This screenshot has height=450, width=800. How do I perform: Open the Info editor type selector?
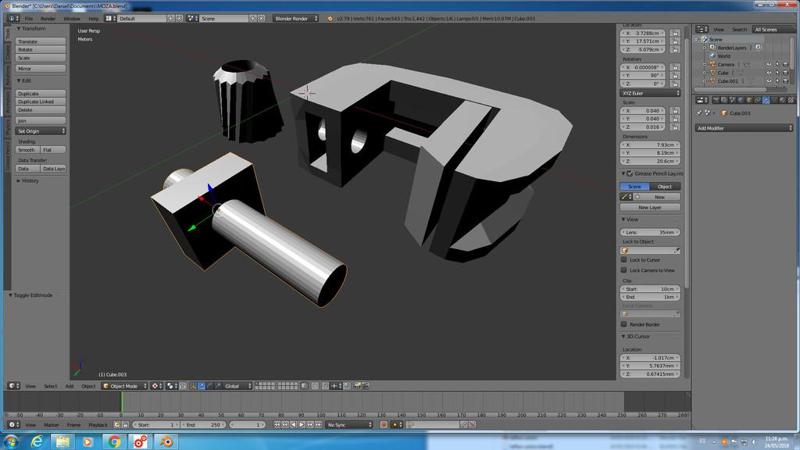coord(14,18)
